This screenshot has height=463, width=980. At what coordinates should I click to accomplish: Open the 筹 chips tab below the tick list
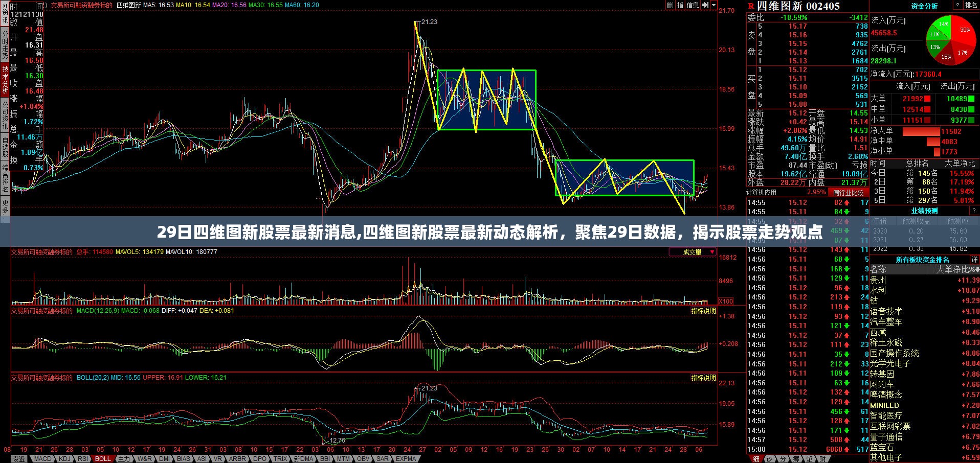[796, 459]
